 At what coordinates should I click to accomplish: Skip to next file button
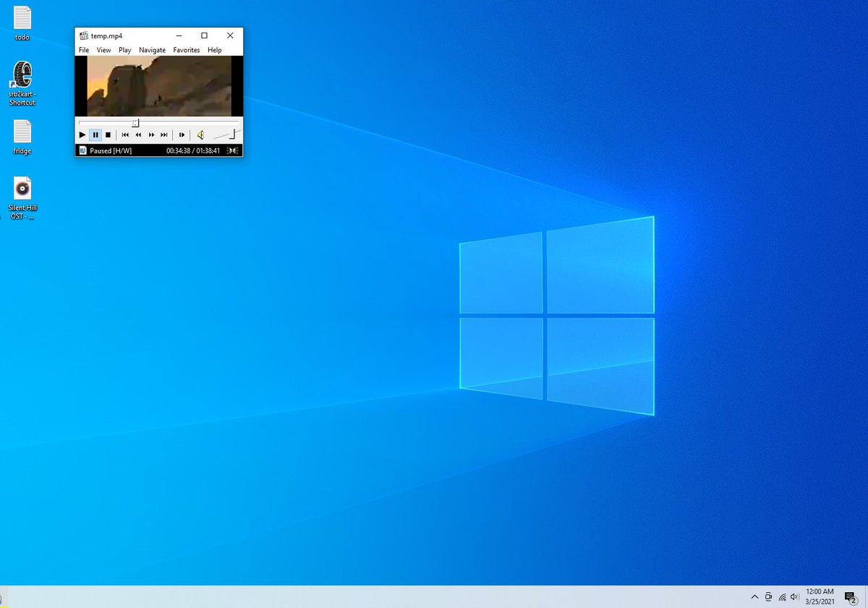164,135
